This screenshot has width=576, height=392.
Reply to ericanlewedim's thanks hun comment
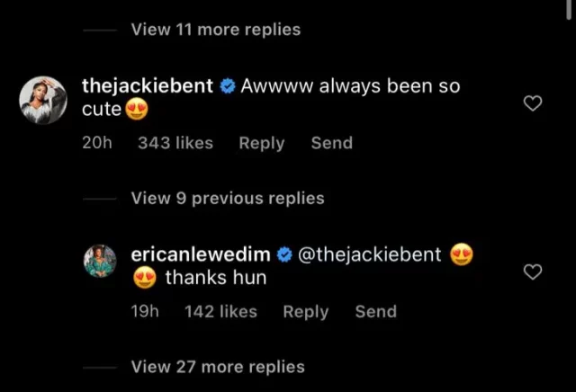point(306,311)
